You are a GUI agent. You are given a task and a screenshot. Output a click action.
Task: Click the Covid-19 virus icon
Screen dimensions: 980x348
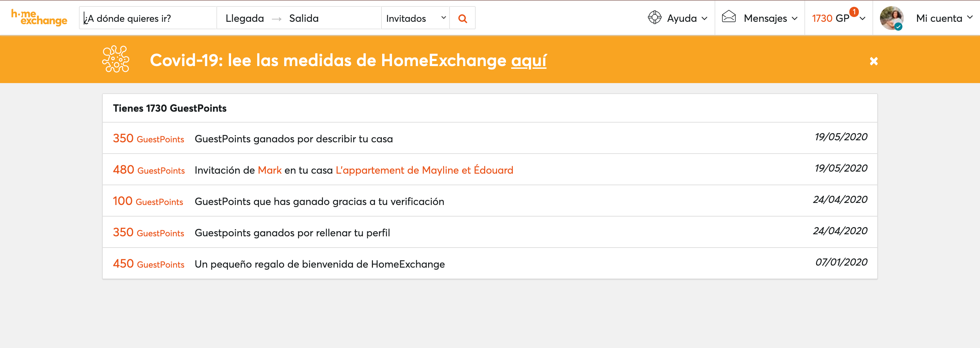[x=116, y=59]
